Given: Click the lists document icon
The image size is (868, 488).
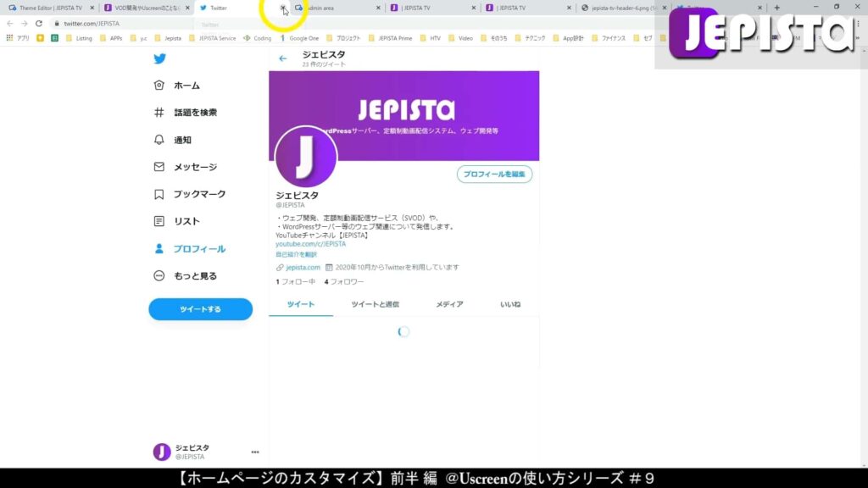Looking at the screenshot, I should point(159,221).
